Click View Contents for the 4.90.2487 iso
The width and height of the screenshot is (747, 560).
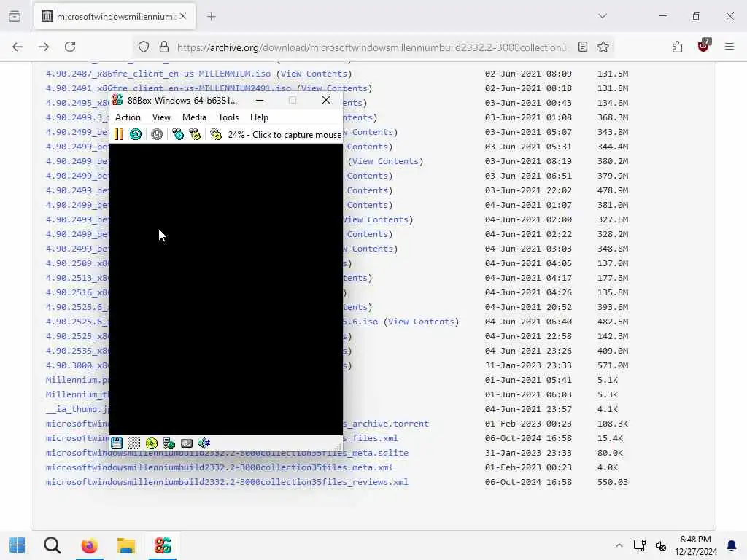tap(314, 74)
